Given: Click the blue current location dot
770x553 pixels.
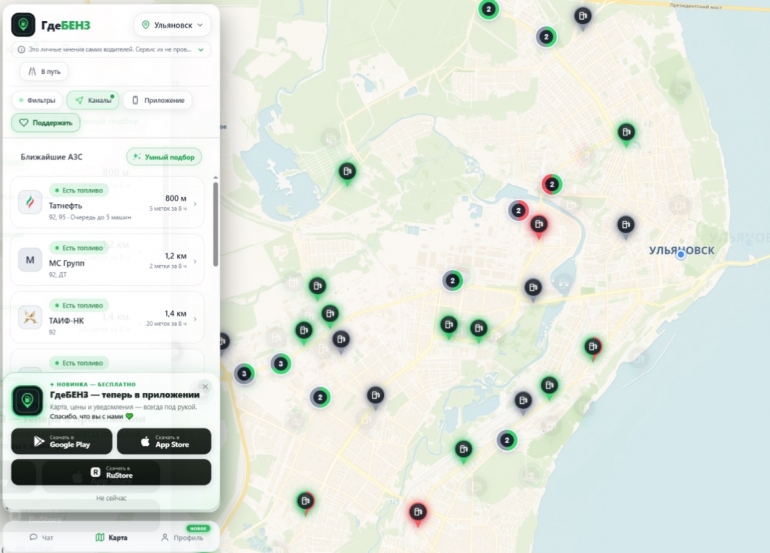Looking at the screenshot, I should [x=680, y=254].
